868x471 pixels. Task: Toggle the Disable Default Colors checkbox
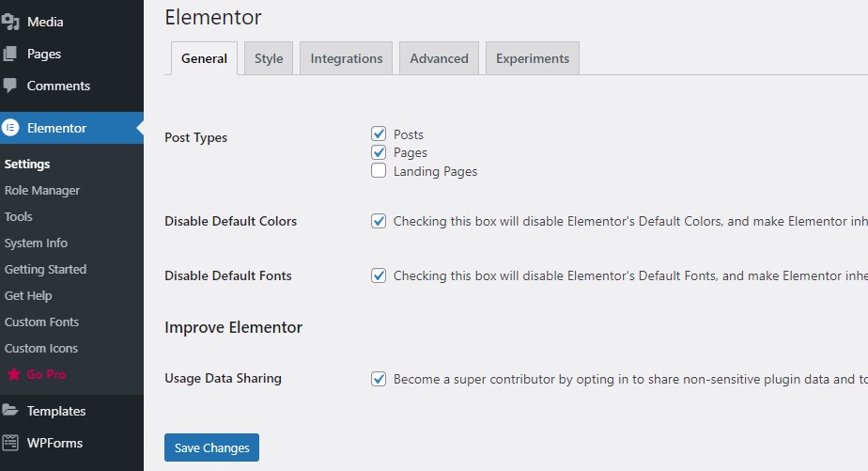click(x=379, y=222)
